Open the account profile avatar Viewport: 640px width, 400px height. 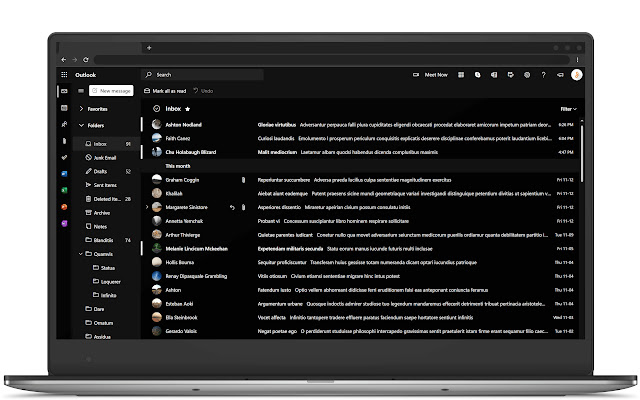(x=576, y=75)
